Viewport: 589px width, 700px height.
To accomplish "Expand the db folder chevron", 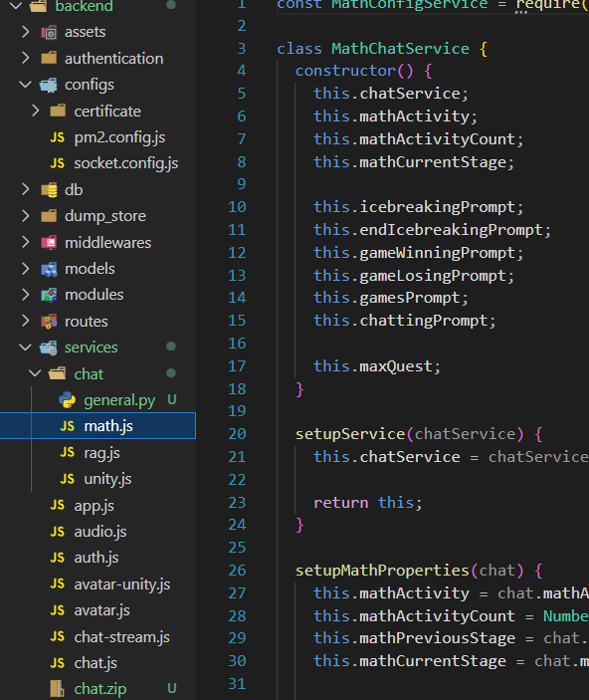I will click(x=26, y=190).
